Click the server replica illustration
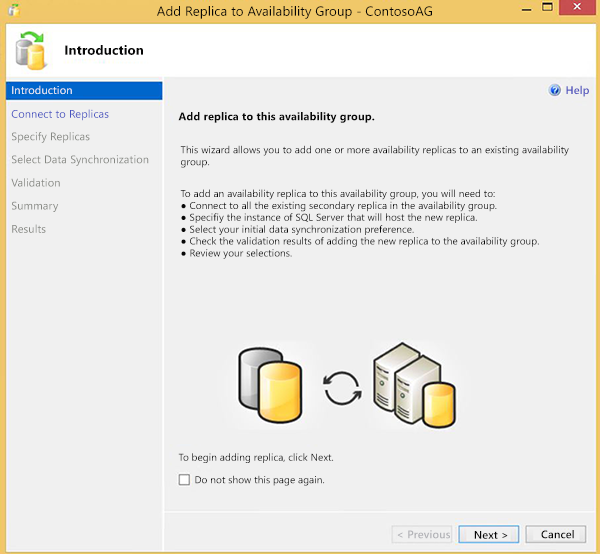 pos(414,385)
